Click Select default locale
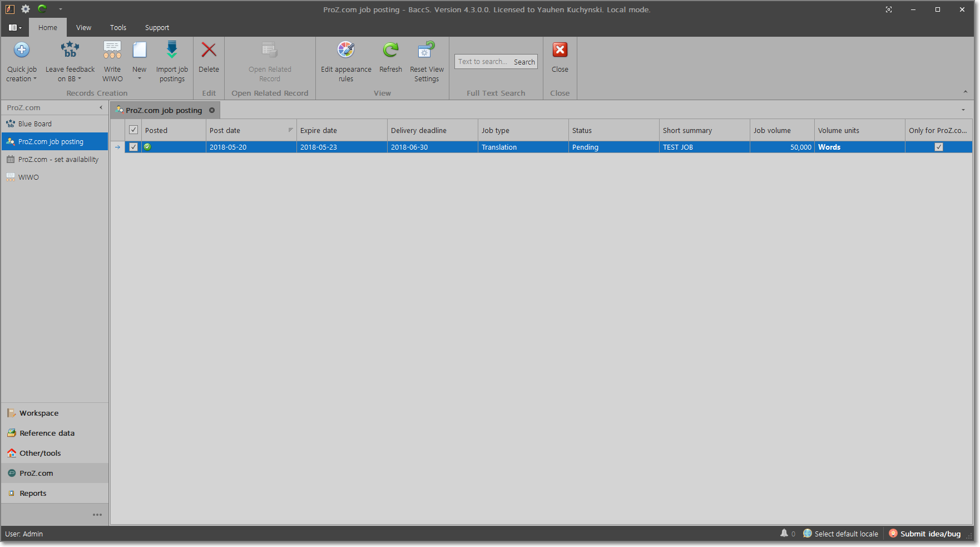 (840, 534)
